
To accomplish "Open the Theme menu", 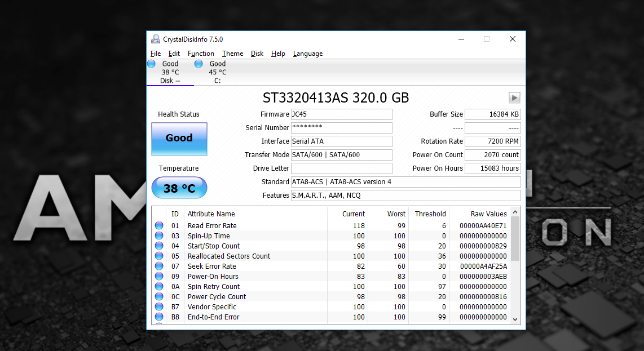I will [232, 54].
